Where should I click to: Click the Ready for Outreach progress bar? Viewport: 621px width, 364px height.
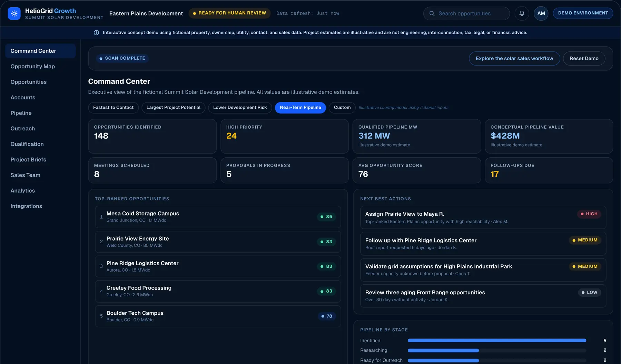click(497, 361)
